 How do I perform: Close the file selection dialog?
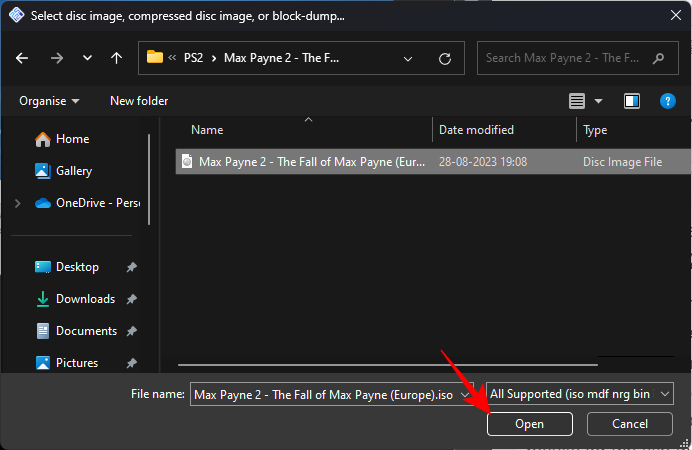coord(676,15)
